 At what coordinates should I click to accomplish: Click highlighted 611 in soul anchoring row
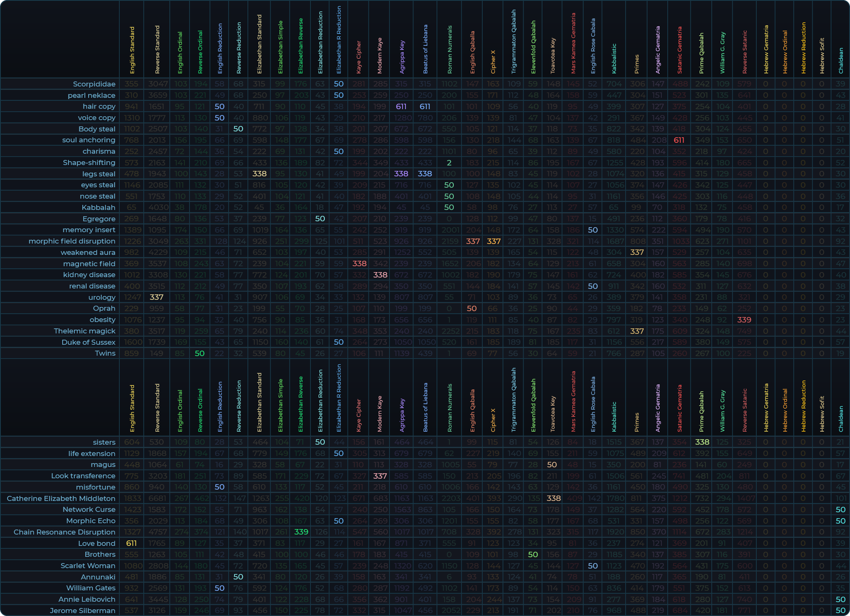[679, 140]
